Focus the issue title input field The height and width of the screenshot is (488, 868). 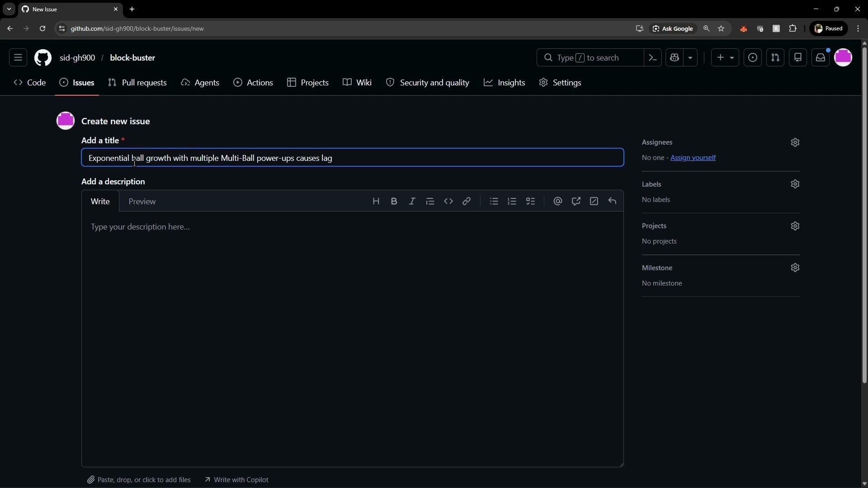[353, 158]
